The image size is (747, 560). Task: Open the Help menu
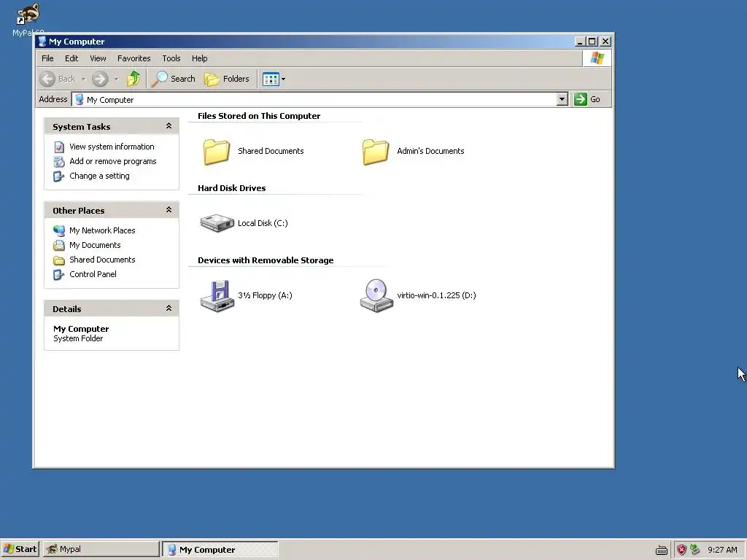coord(200,58)
